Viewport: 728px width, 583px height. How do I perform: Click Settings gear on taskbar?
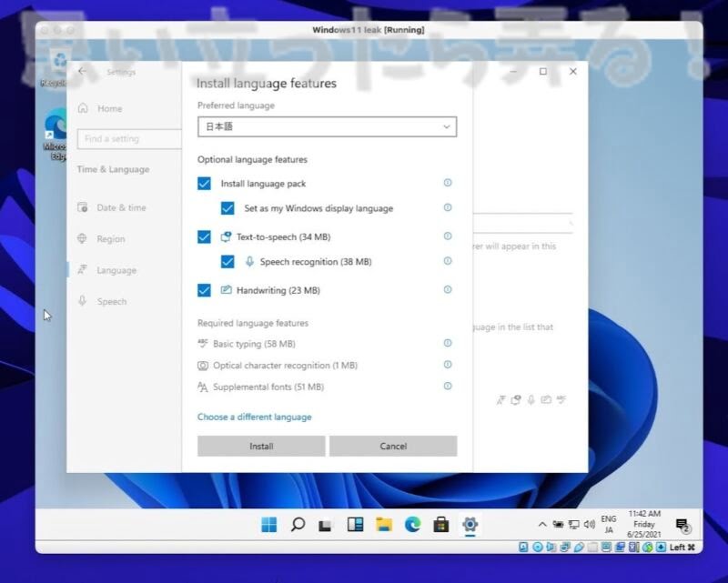point(470,525)
